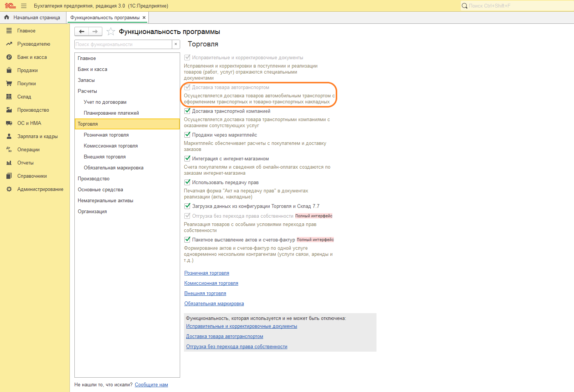Switch to the Начальная страница tab
The image size is (574, 392).
click(36, 18)
